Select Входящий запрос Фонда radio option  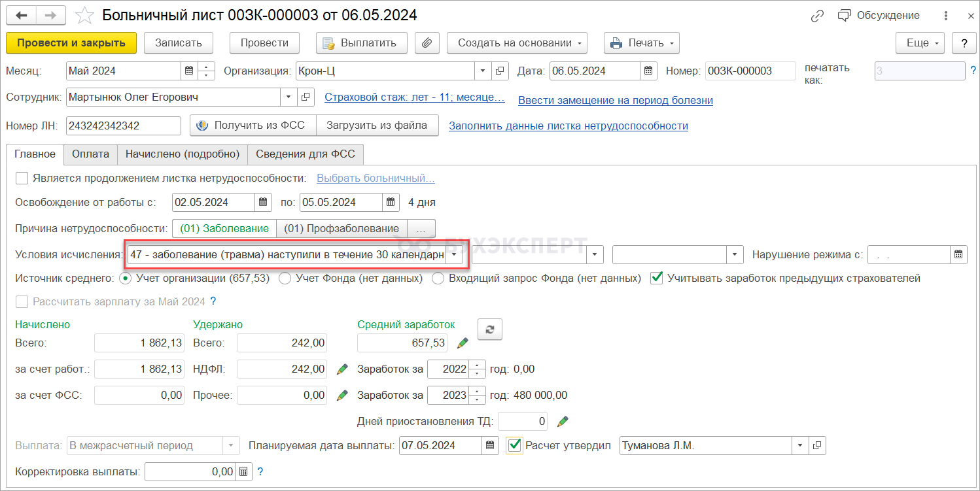pos(437,279)
